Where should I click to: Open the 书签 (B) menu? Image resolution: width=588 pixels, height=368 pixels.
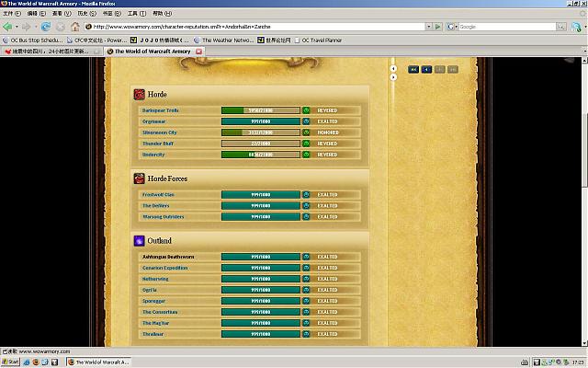click(x=112, y=14)
